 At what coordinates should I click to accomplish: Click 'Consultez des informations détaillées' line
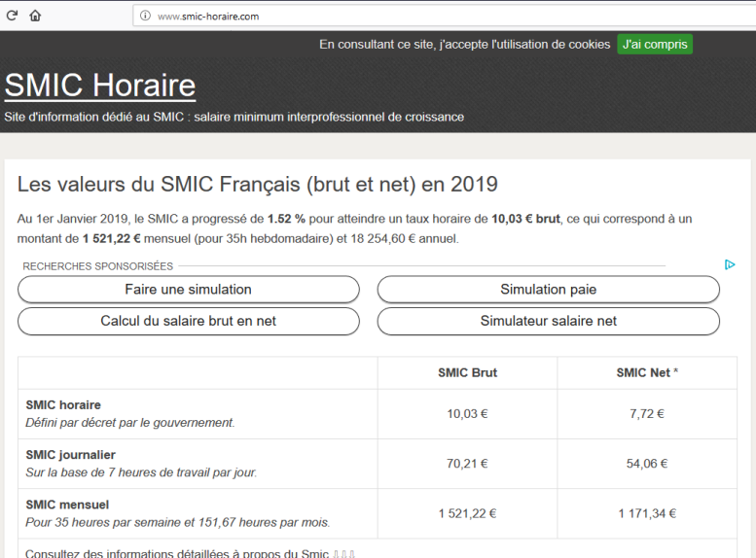pyautogui.click(x=190, y=553)
